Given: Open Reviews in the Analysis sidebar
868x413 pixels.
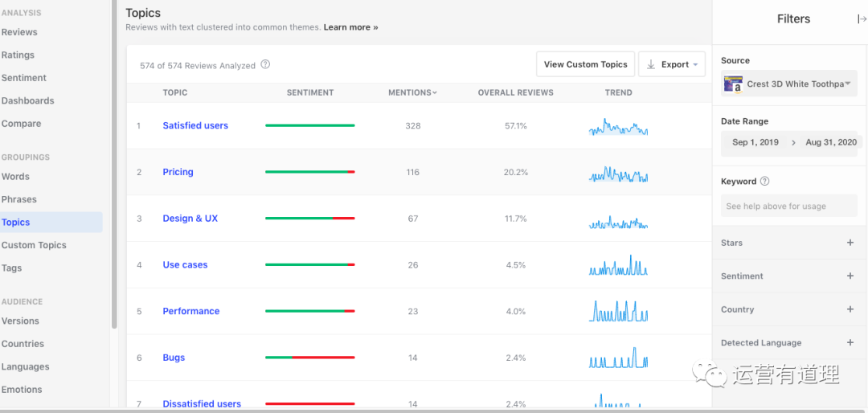Looking at the screenshot, I should pos(19,32).
